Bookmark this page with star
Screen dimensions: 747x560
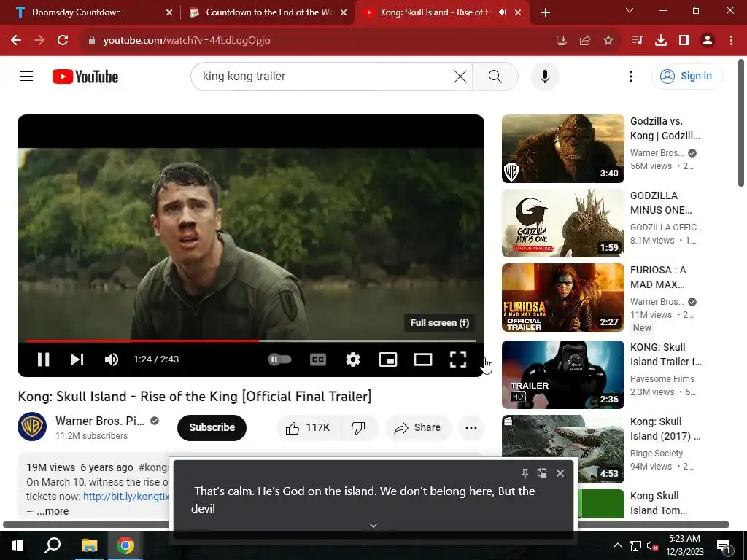(608, 41)
